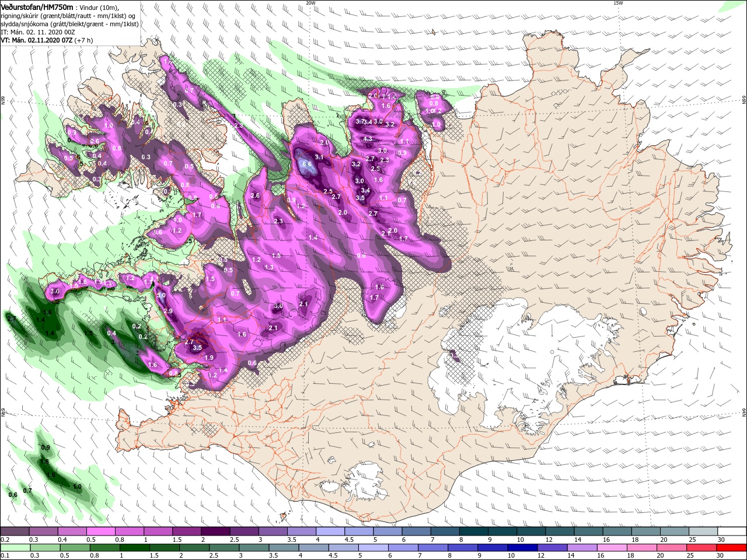Click the 'rigning/skúrir' legend description line

point(68,16)
